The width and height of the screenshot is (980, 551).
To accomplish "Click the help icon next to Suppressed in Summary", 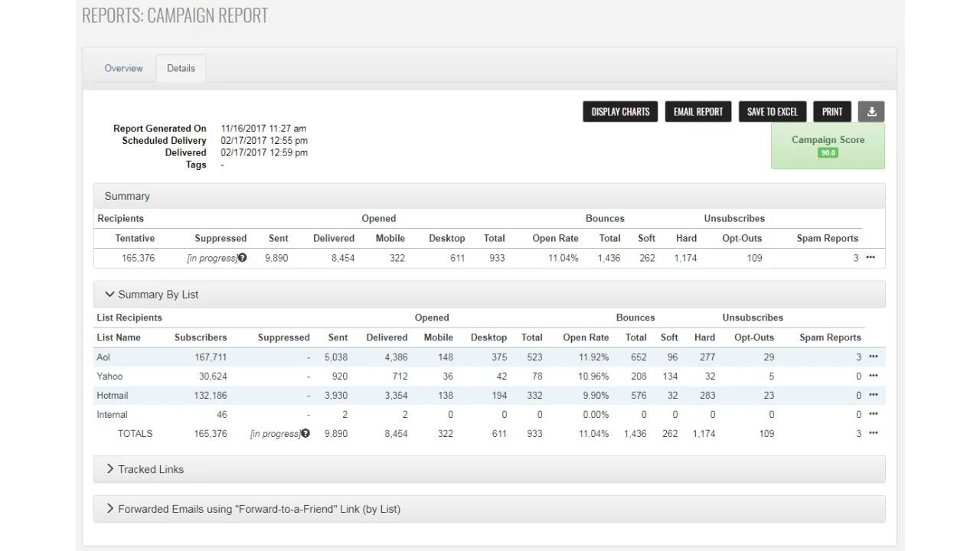I will coord(243,258).
